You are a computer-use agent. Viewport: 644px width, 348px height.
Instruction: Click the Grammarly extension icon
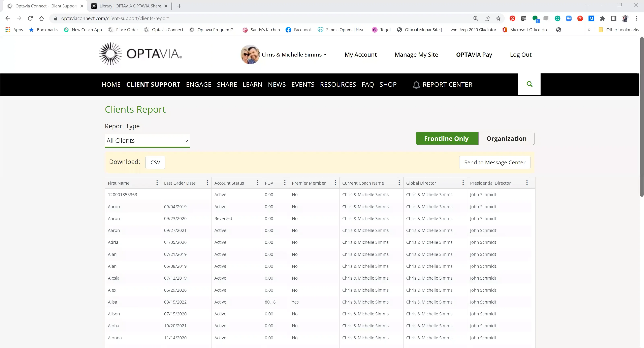558,18
